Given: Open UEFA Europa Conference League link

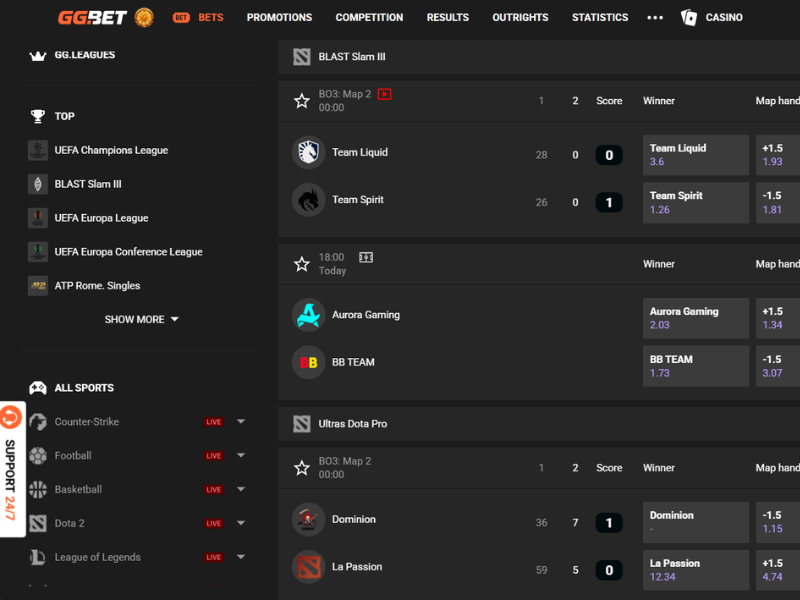Looking at the screenshot, I should 129,252.
